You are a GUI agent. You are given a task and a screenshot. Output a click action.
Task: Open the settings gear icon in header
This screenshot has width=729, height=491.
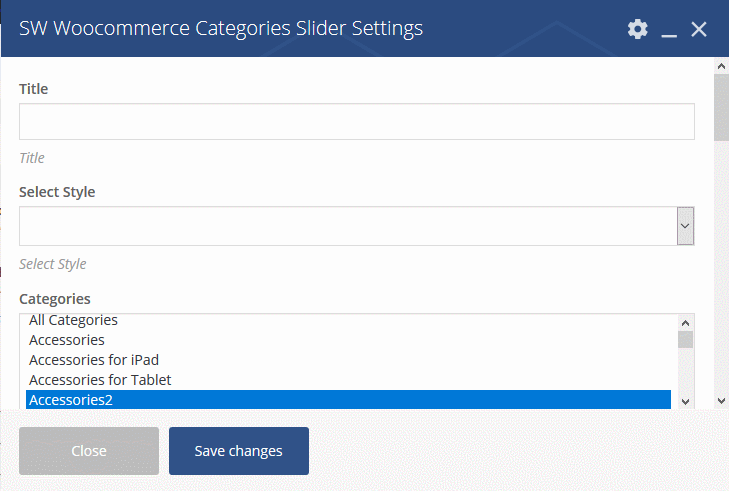[x=637, y=29]
